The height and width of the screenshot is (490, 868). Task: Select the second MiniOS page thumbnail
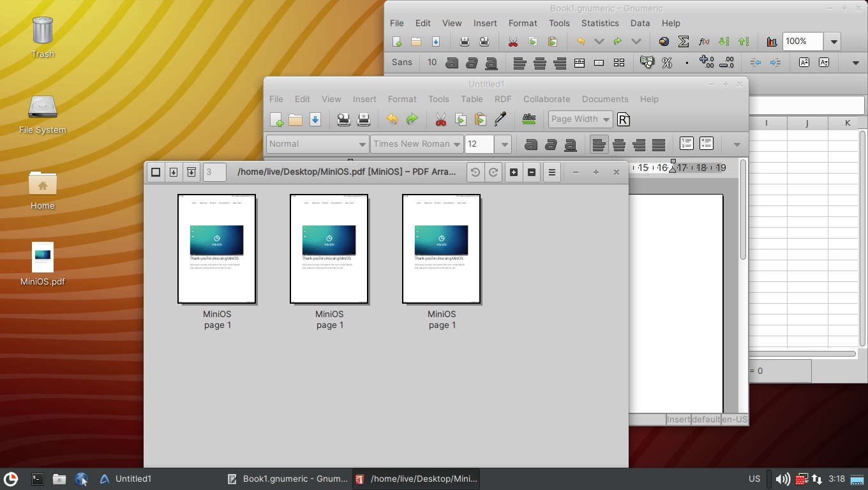point(329,249)
